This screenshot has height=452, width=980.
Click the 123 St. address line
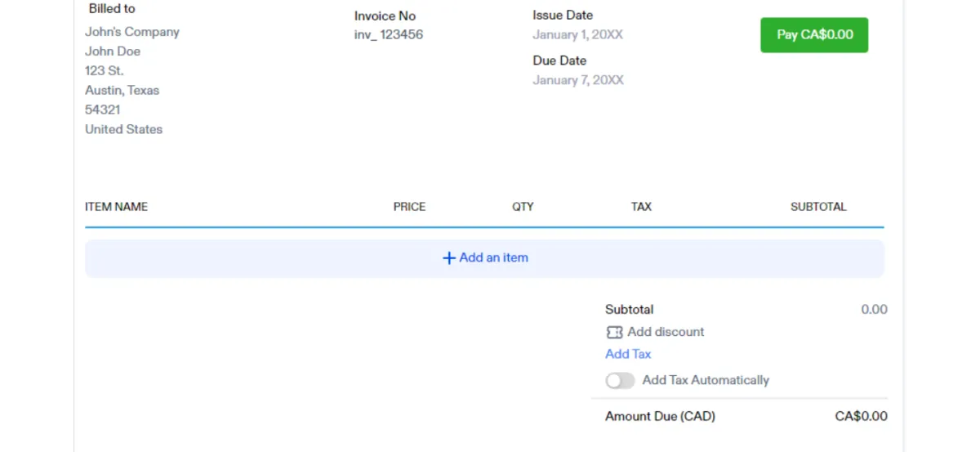pos(105,71)
